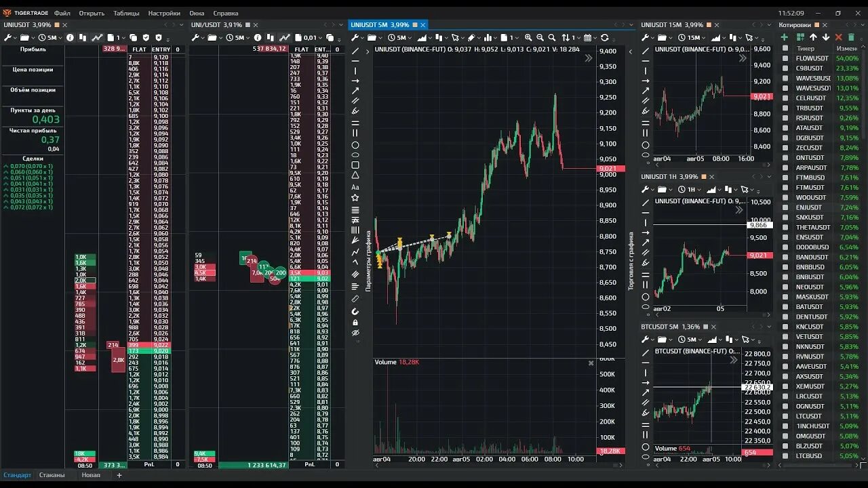Open the Файл menu
Screen dimensions: 868x488
pyautogui.click(x=62, y=13)
